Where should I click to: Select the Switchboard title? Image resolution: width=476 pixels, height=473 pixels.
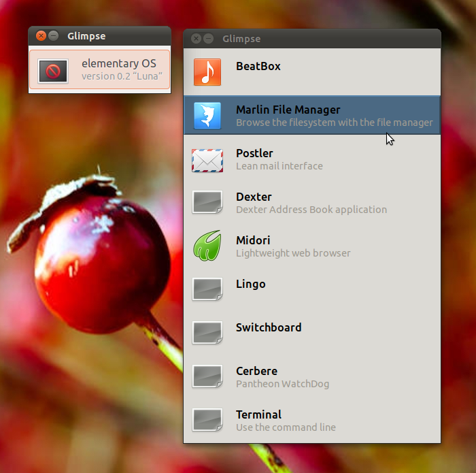(269, 327)
